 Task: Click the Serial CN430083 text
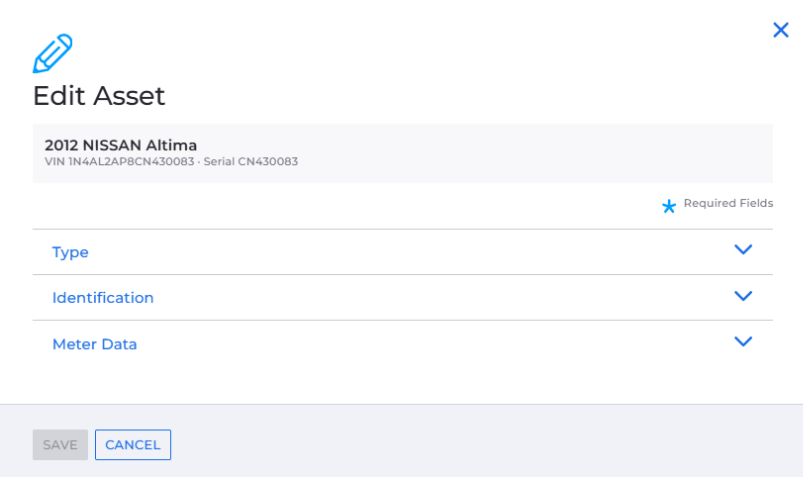[x=251, y=161]
